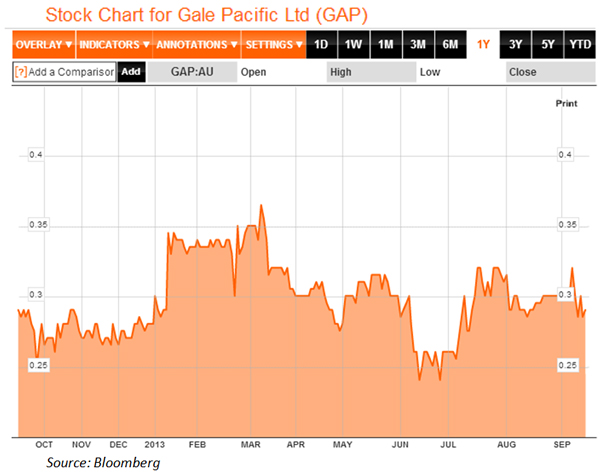Expand the SETTINGS dropdown menu
The image size is (600, 474).
point(272,45)
